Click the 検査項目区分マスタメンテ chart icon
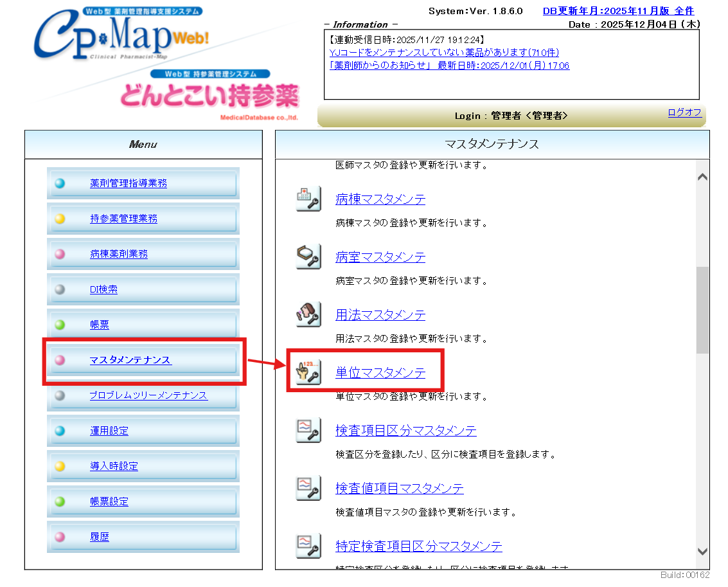The width and height of the screenshot is (728, 587). tap(308, 431)
